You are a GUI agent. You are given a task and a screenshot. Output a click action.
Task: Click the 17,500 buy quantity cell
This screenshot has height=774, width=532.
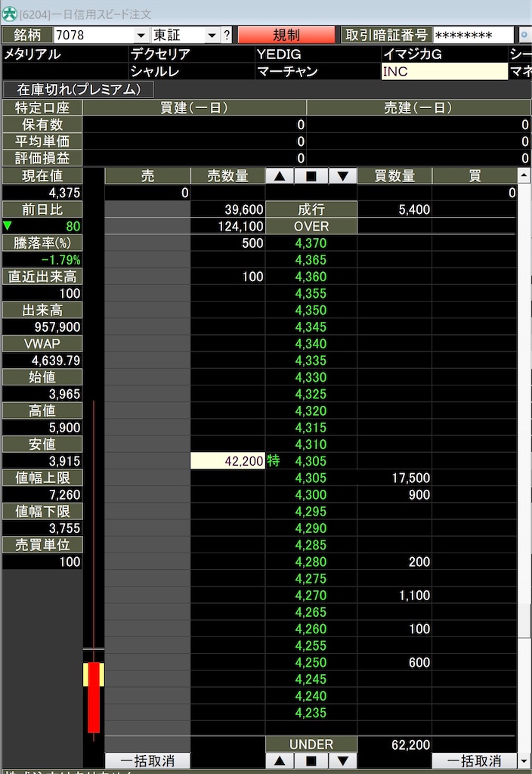pos(394,478)
